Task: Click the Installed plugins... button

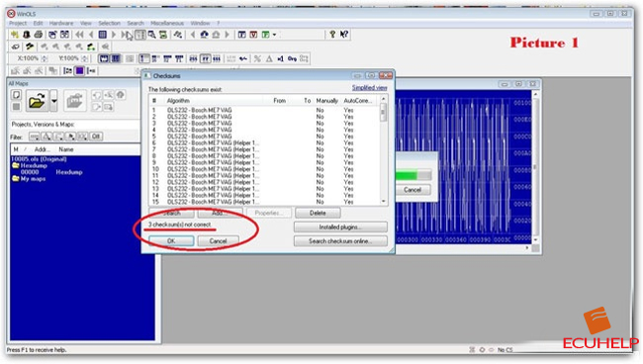Action: click(340, 227)
